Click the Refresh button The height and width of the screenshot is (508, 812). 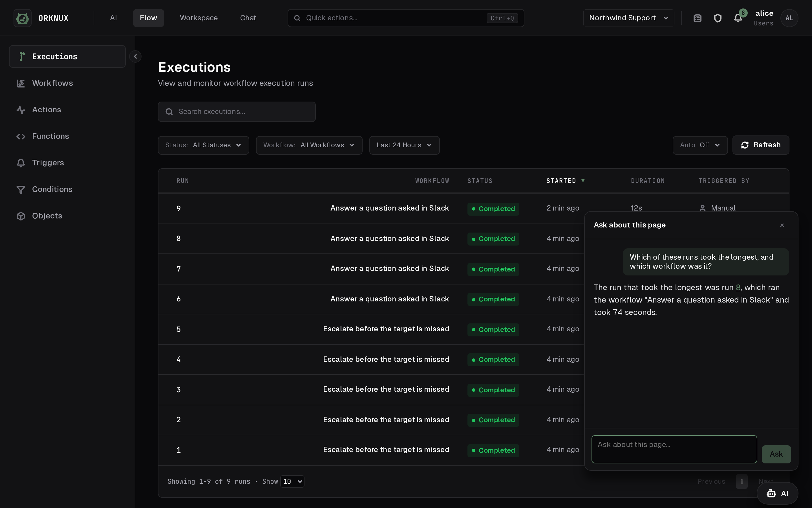761,145
